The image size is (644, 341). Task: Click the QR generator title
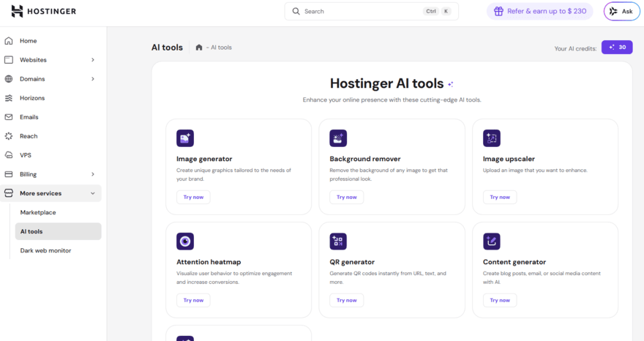click(352, 262)
